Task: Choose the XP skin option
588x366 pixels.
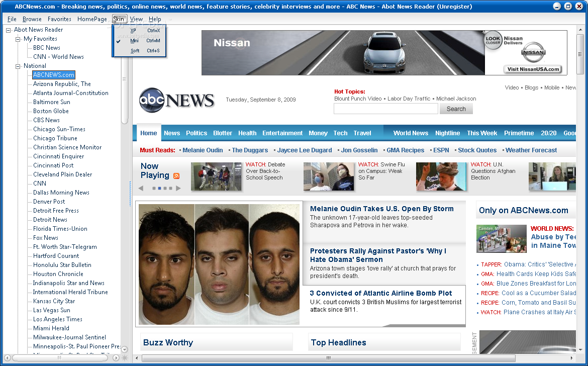Action: [139, 31]
